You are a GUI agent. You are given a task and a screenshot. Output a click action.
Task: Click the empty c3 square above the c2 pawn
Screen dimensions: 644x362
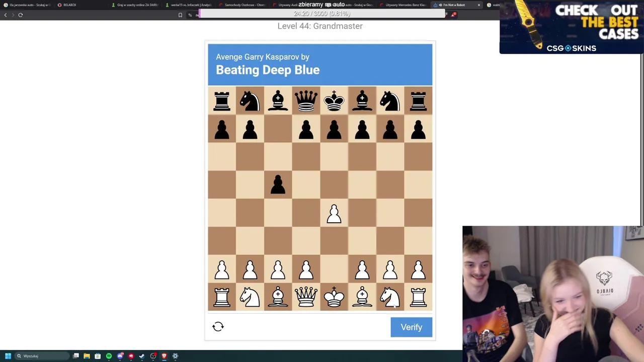click(278, 241)
